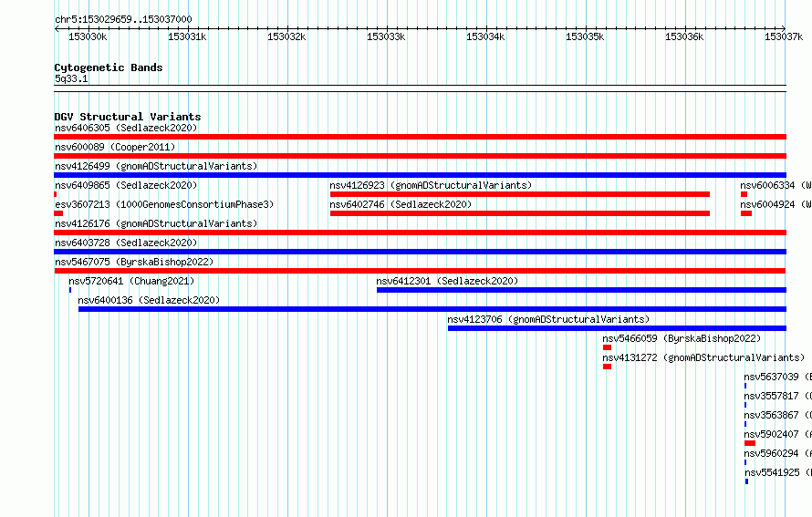Select the blue bar under nsv4123706

tap(618, 328)
